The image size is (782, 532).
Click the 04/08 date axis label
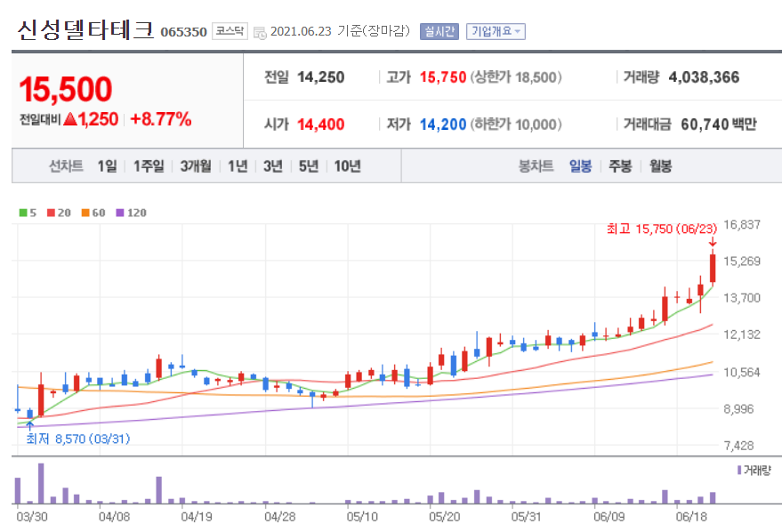tap(114, 517)
